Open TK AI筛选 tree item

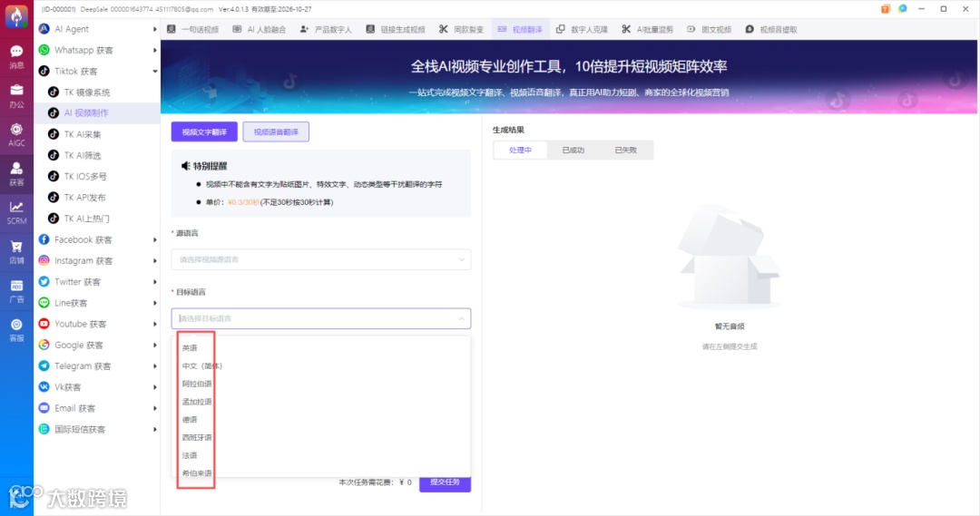tap(82, 156)
